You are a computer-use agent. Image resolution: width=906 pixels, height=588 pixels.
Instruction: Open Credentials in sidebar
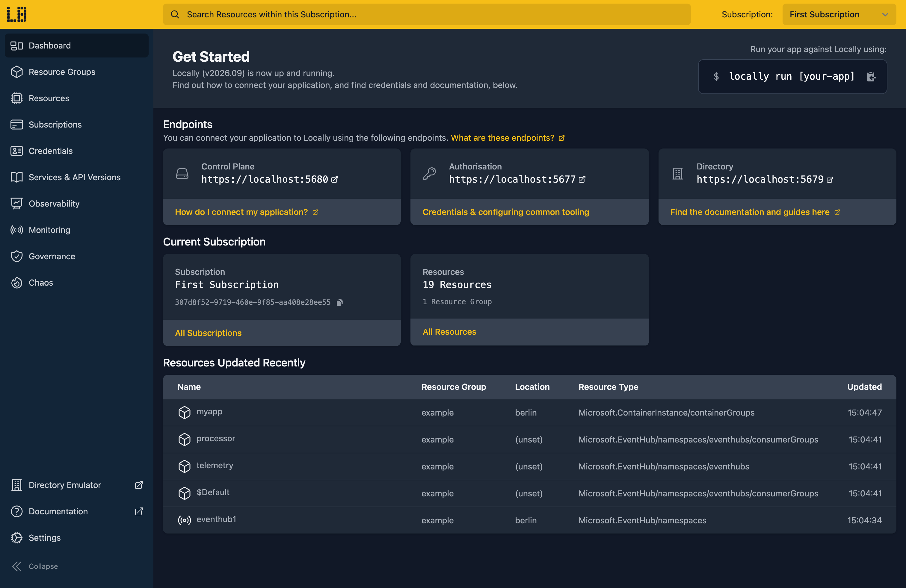pyautogui.click(x=76, y=151)
